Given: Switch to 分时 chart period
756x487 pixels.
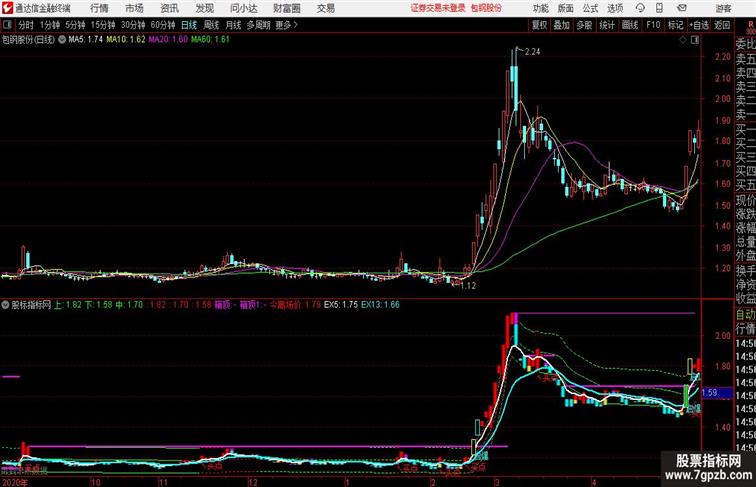Looking at the screenshot, I should (26, 25).
